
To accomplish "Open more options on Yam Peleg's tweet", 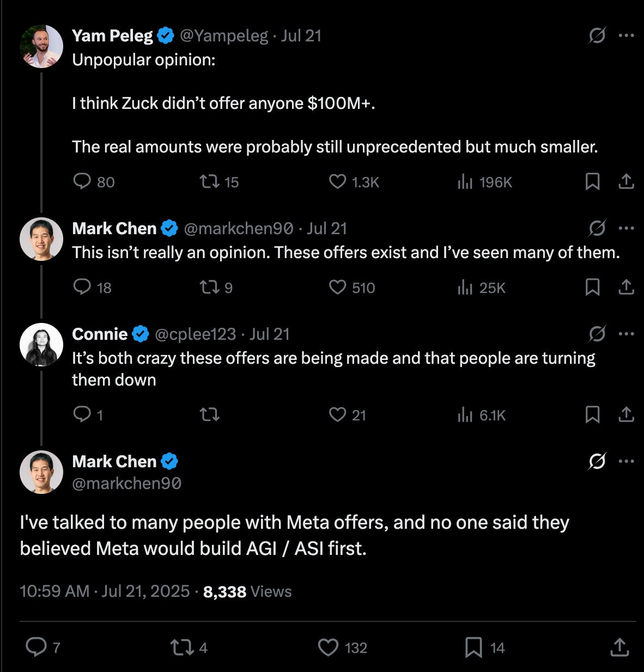I will [627, 36].
